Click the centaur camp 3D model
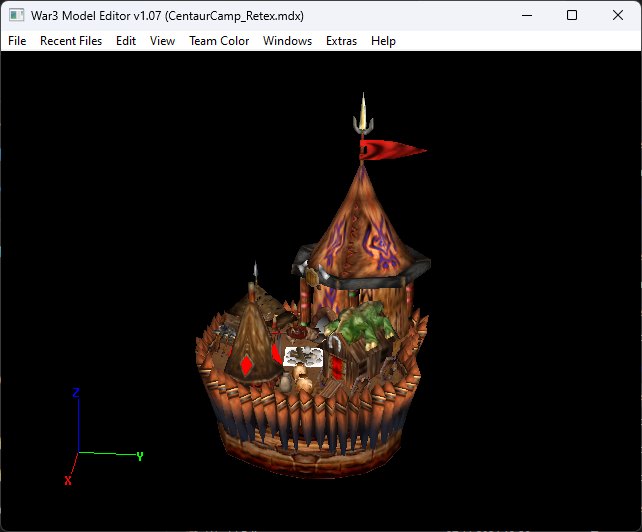642x532 pixels. [x=313, y=287]
